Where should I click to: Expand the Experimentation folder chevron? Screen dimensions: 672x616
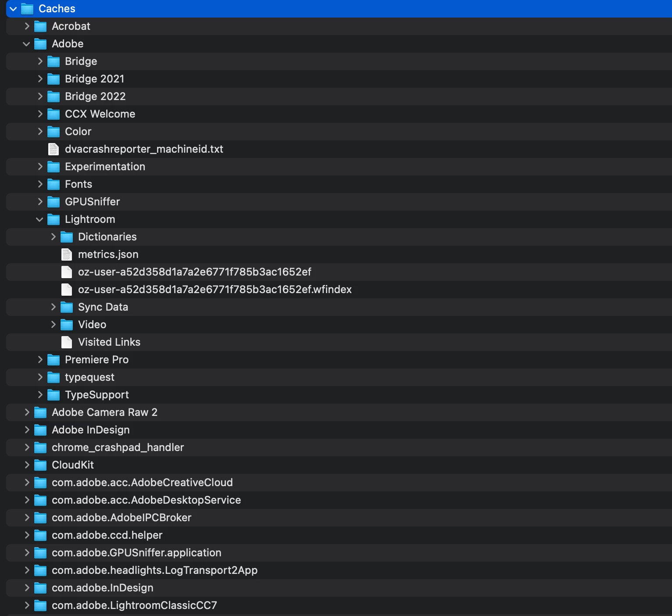pyautogui.click(x=40, y=167)
